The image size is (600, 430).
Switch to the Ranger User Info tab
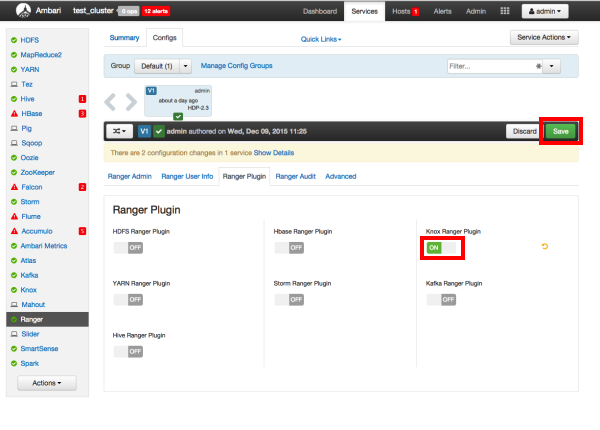click(187, 176)
